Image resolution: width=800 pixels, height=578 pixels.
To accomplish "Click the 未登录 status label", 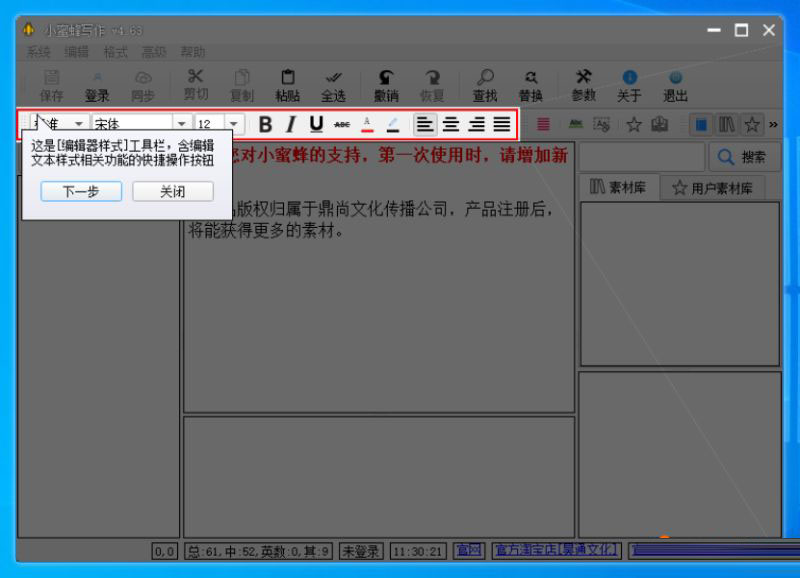I will click(361, 551).
